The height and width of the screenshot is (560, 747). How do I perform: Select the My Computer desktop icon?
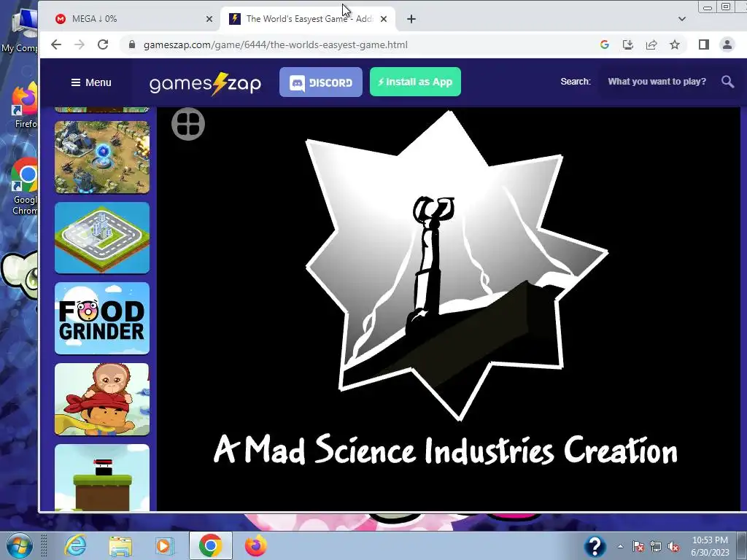pos(20,31)
